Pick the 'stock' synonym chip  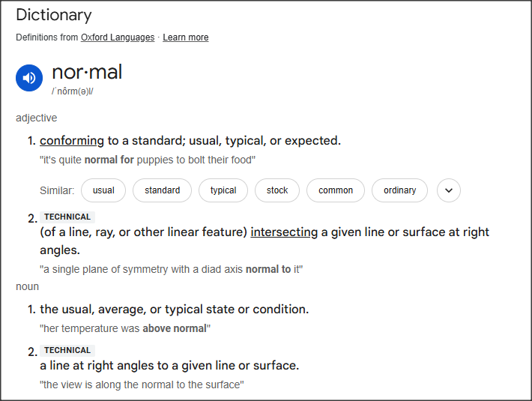pyautogui.click(x=277, y=190)
